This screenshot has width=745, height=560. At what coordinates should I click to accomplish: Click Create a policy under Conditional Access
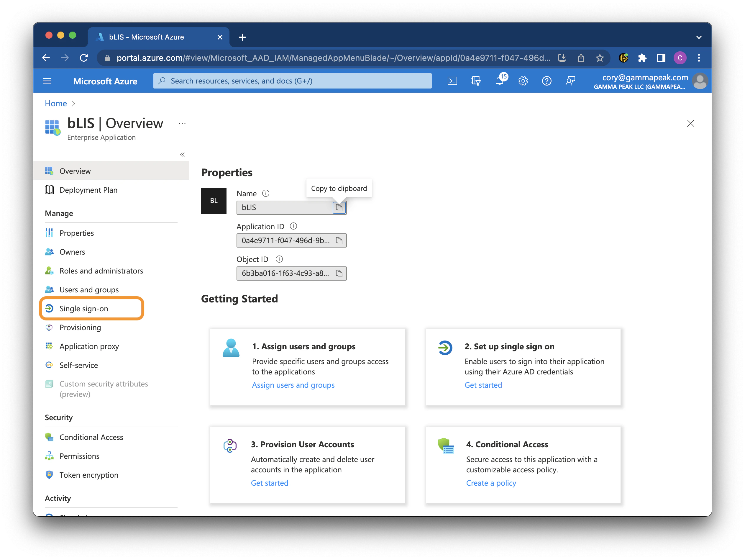491,483
